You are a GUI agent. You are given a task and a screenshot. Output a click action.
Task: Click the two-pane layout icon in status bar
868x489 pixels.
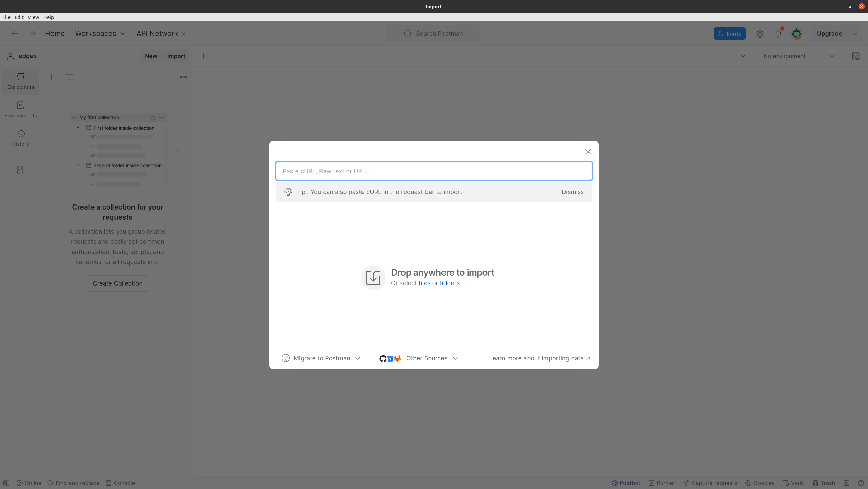click(847, 483)
